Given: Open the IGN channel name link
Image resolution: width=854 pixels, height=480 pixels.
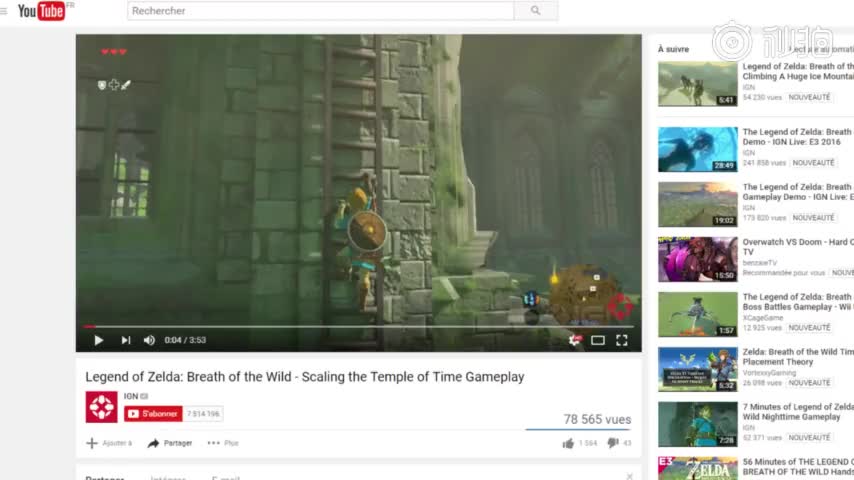Looking at the screenshot, I should 131,396.
